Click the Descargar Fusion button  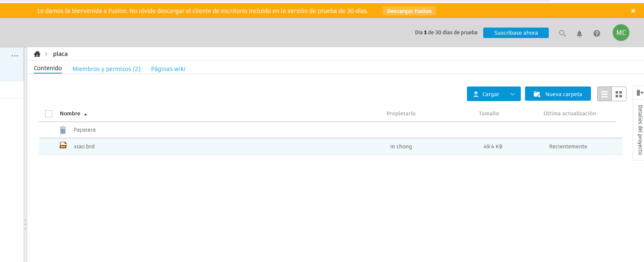(x=409, y=11)
